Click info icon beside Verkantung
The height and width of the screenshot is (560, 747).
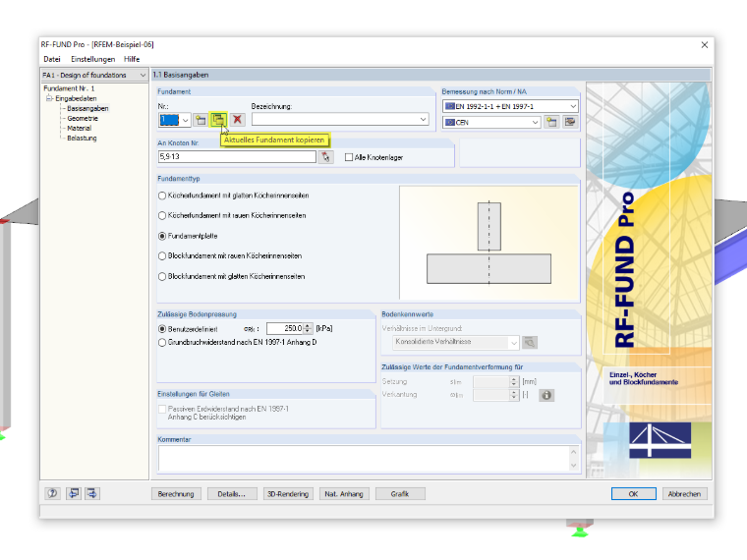546,395
